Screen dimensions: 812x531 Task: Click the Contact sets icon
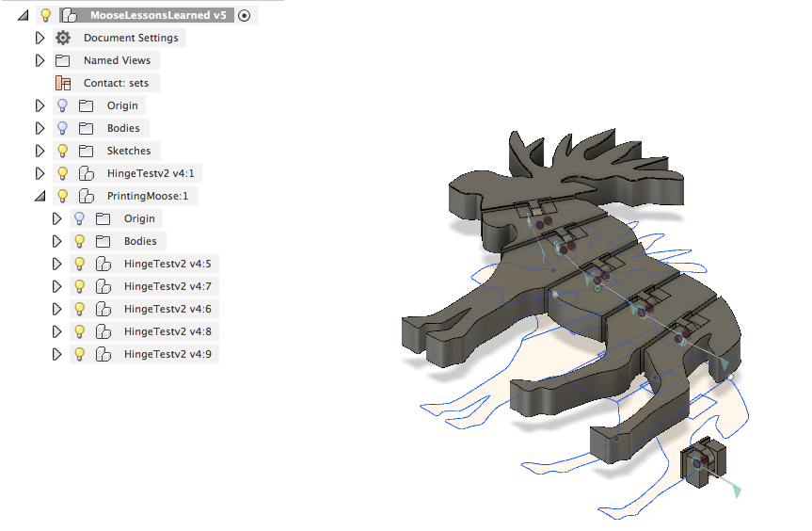pos(63,83)
